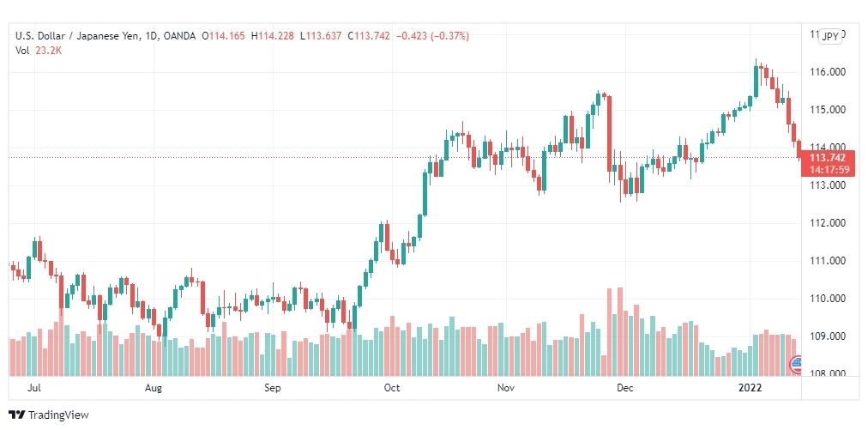Click the 2022 marker on time axis
Image resolution: width=868 pixels, height=430 pixels.
tap(750, 388)
